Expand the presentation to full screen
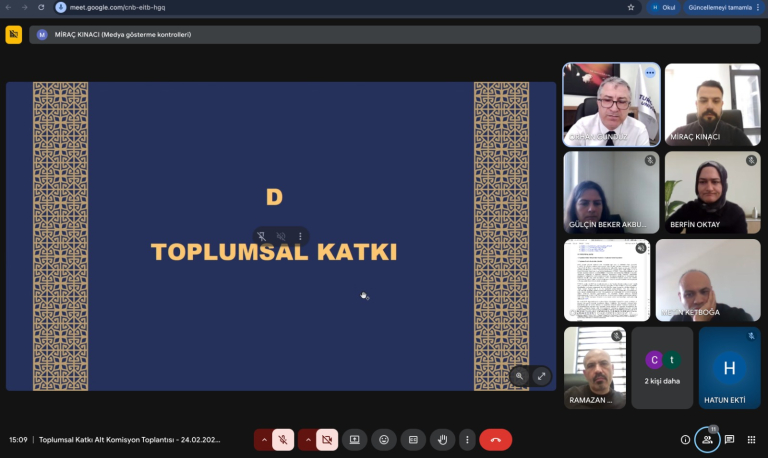The width and height of the screenshot is (768, 458). [x=541, y=376]
